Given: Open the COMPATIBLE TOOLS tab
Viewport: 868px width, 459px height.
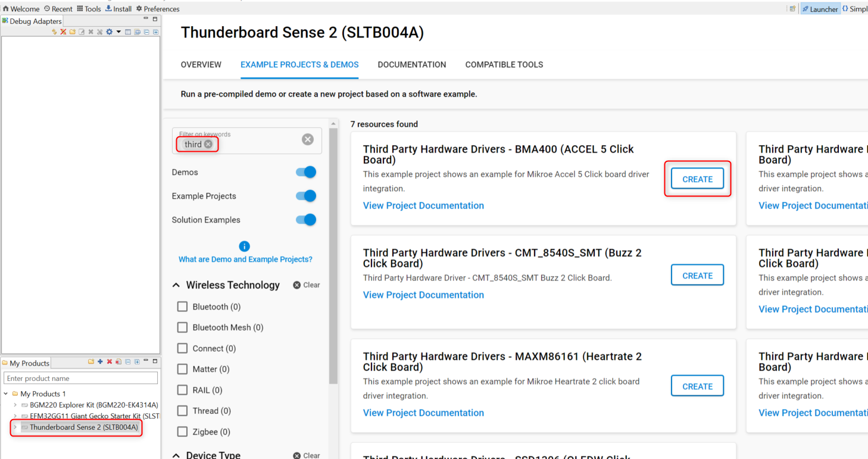Looking at the screenshot, I should 504,64.
